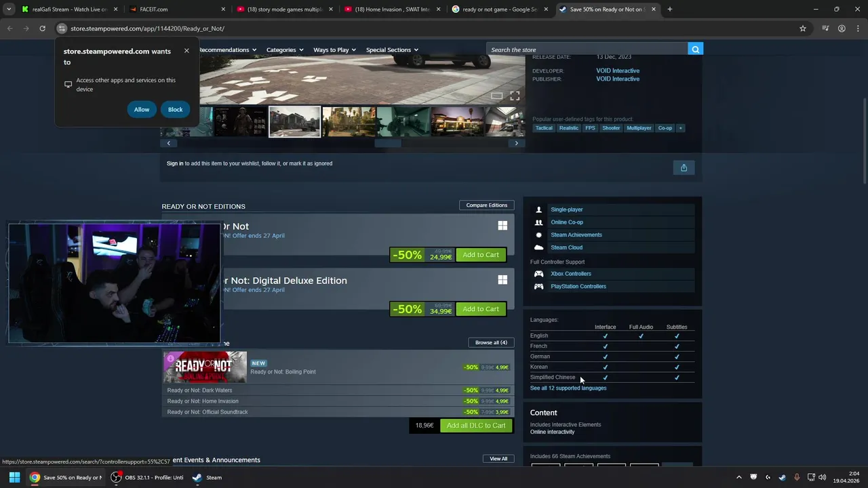Click Browse all (4) DLC button
The image size is (868, 488).
(x=491, y=342)
